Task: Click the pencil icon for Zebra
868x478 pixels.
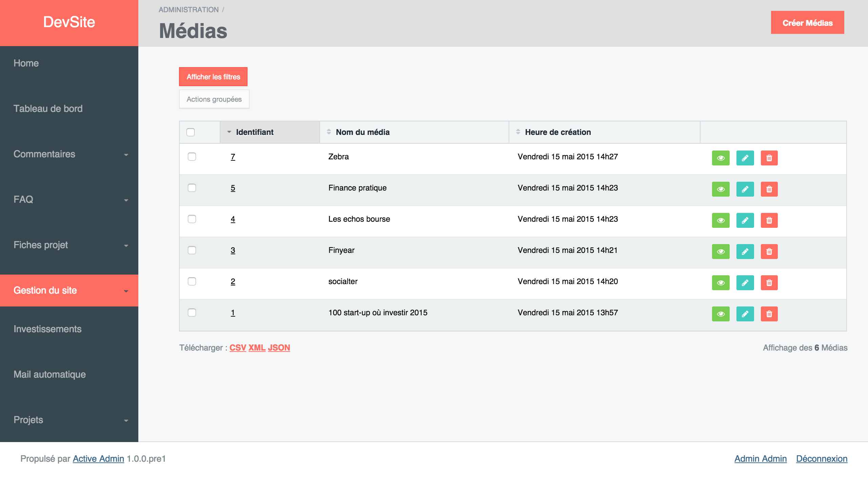Action: 745,158
